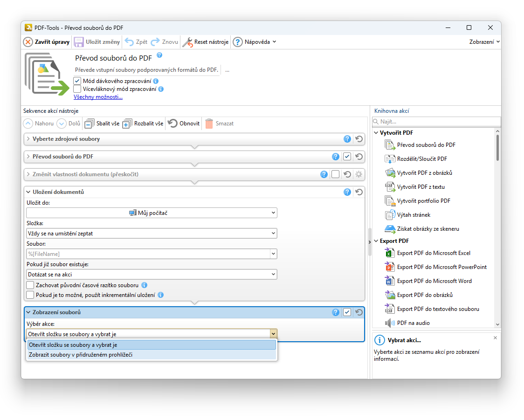Open Pokud již soubor existuje dropdown

click(x=152, y=274)
